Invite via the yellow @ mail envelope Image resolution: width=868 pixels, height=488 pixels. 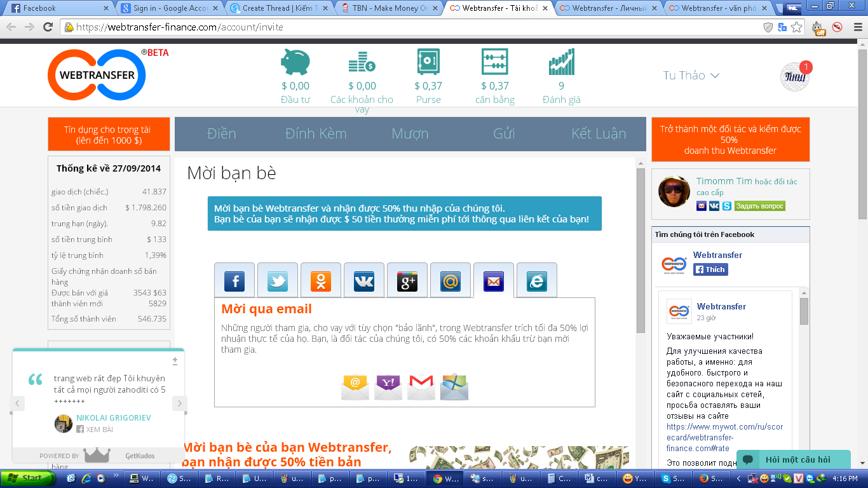[x=355, y=387]
